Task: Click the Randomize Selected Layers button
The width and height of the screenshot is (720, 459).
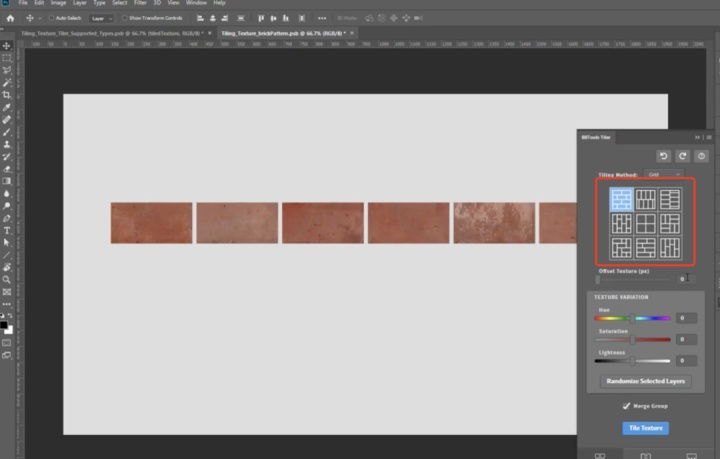Action: [645, 381]
